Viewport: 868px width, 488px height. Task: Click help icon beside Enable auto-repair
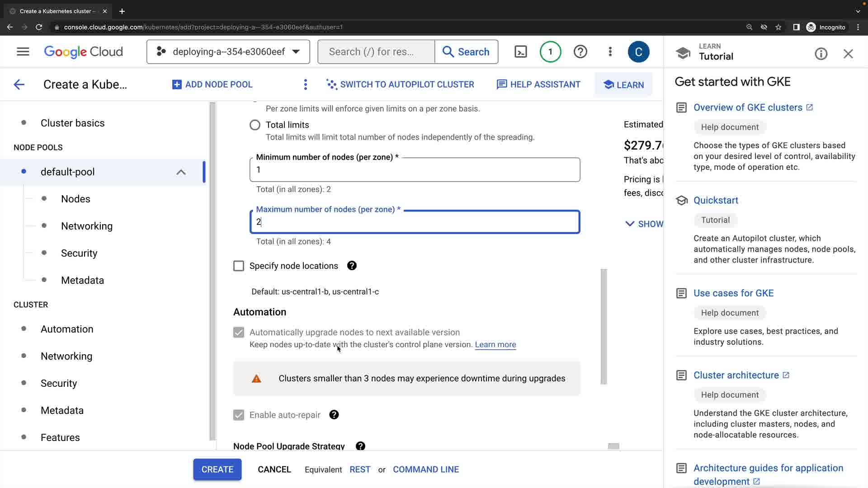(334, 415)
